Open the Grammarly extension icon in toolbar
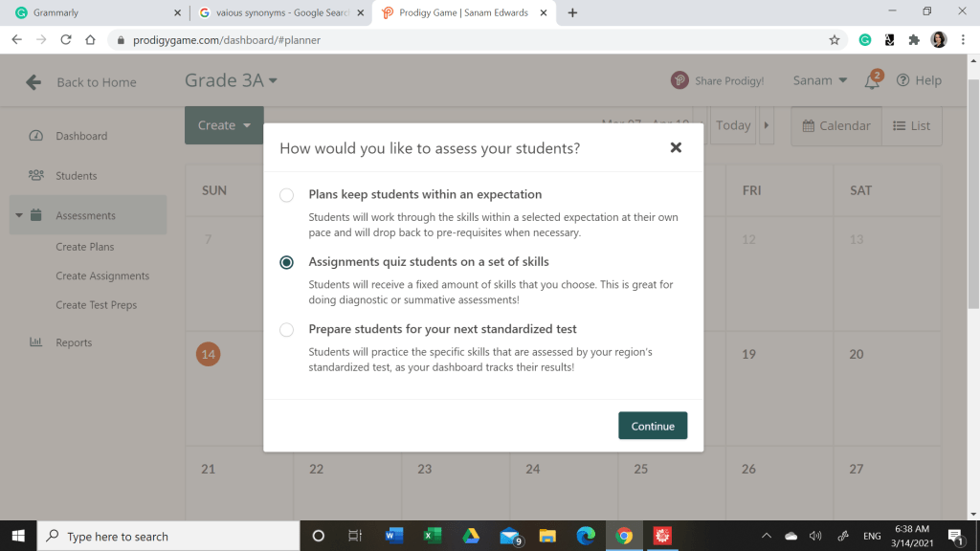The image size is (980, 551). [x=865, y=40]
